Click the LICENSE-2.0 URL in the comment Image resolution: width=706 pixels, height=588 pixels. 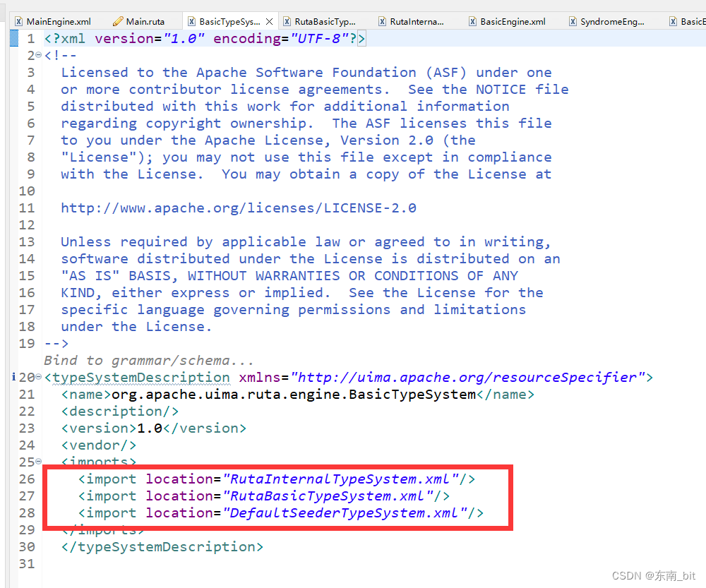pos(239,208)
